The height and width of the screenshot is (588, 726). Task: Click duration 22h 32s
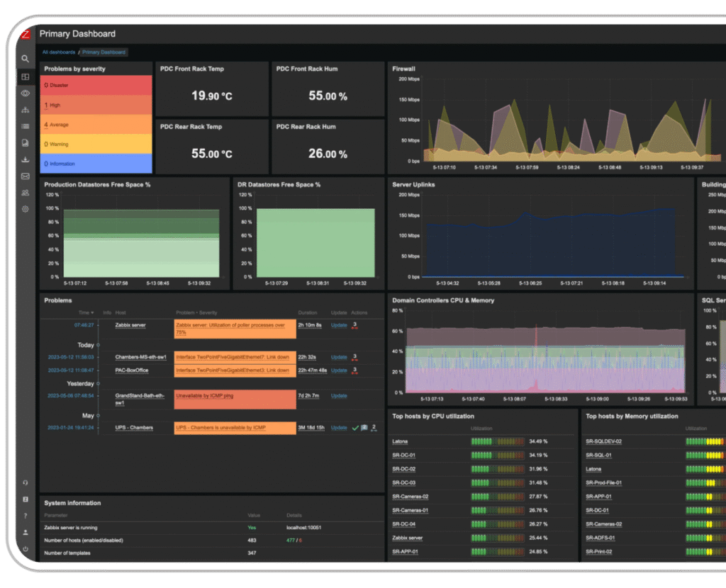point(306,357)
